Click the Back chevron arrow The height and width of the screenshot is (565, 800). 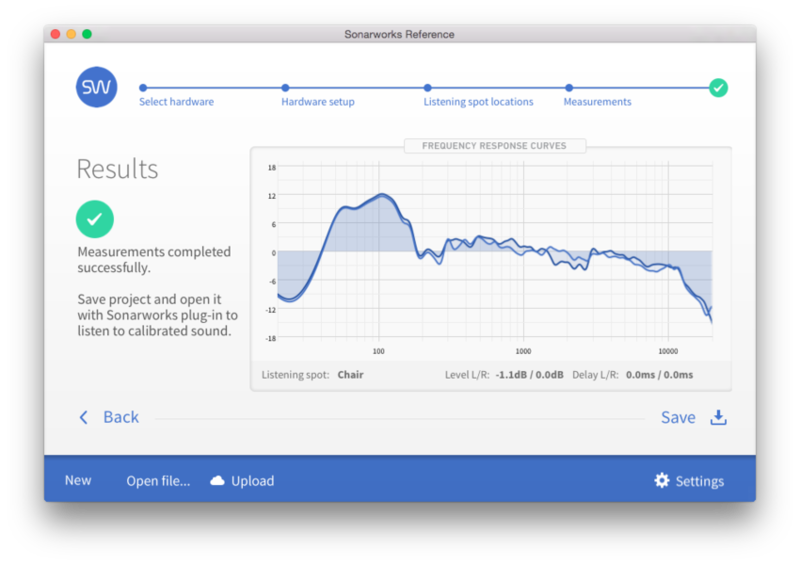tap(84, 418)
